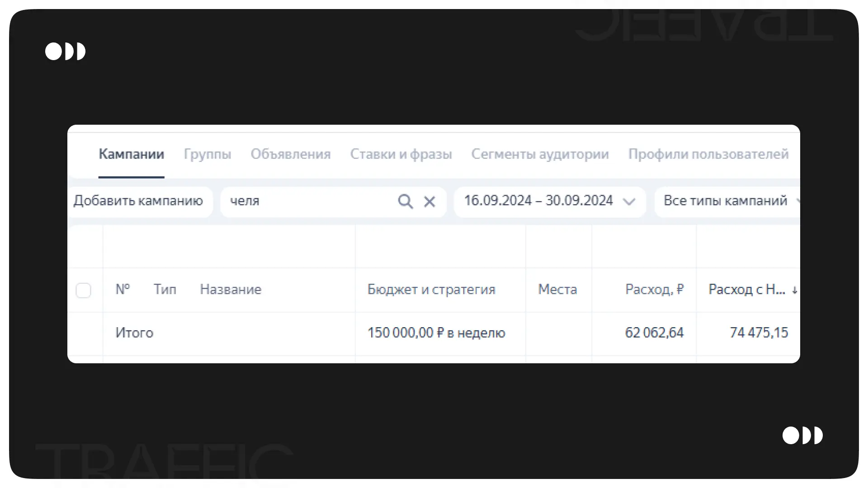This screenshot has height=488, width=868.
Task: Open the Объявления tab
Action: tap(291, 154)
